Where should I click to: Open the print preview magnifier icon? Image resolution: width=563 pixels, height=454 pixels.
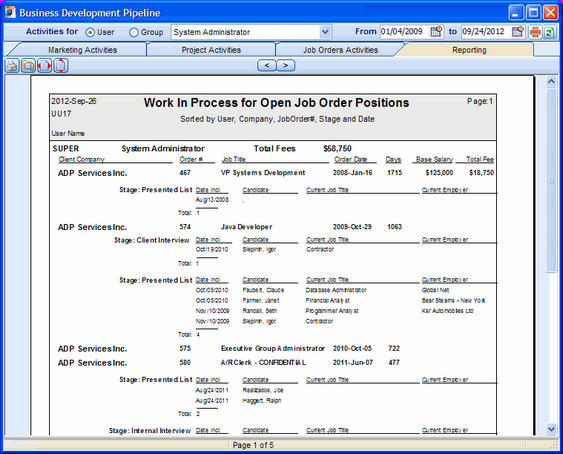click(x=28, y=66)
